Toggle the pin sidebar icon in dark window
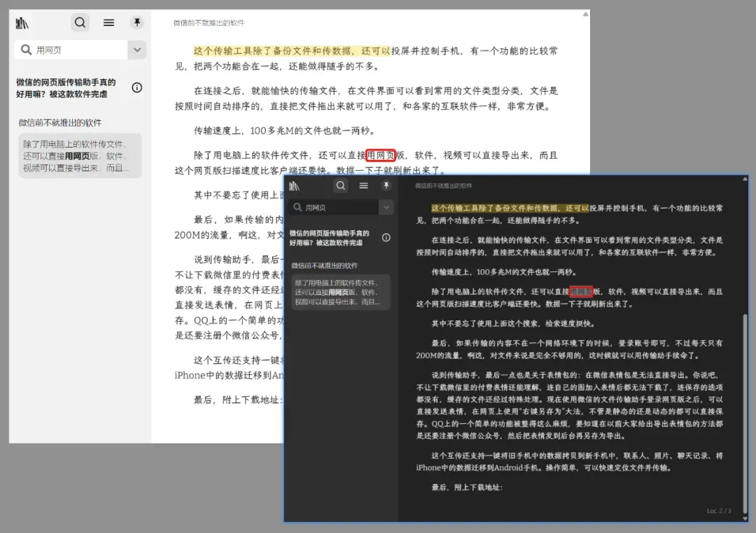Screen dimensions: 756x533 coord(386,185)
